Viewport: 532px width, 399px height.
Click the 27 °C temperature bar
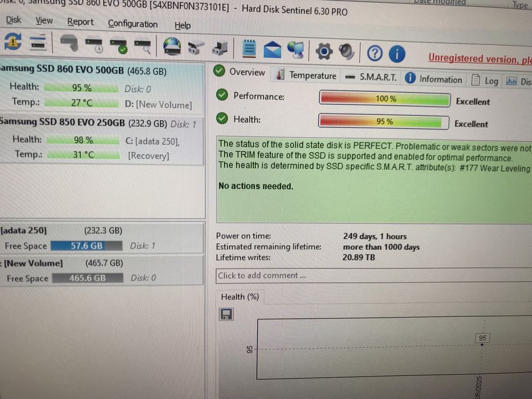click(82, 103)
